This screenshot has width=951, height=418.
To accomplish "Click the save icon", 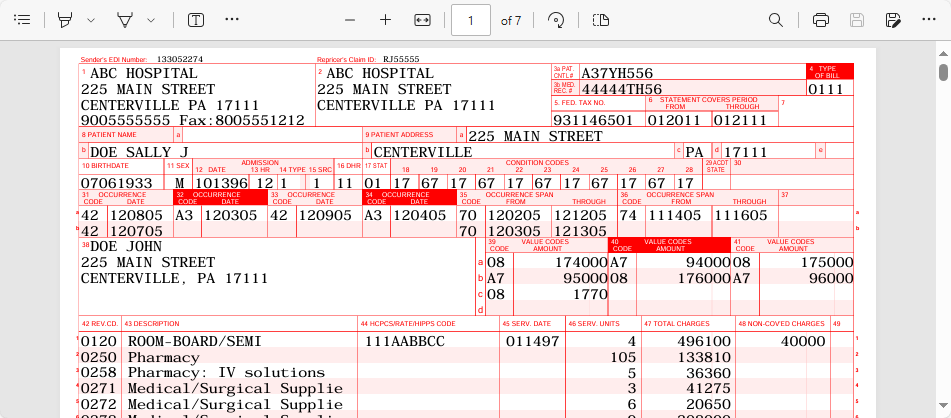I will point(856,20).
